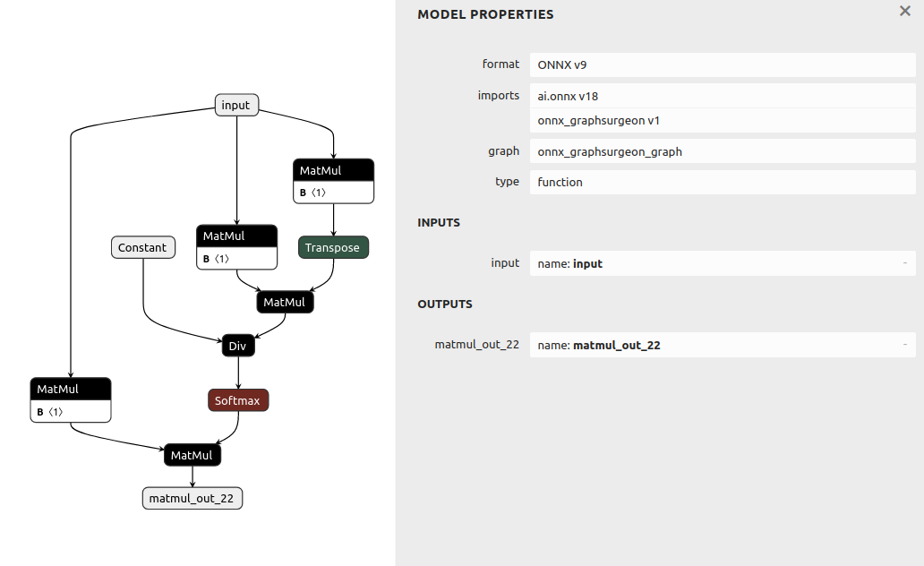Image resolution: width=924 pixels, height=566 pixels.
Task: Click the type field showing function
Action: point(723,182)
